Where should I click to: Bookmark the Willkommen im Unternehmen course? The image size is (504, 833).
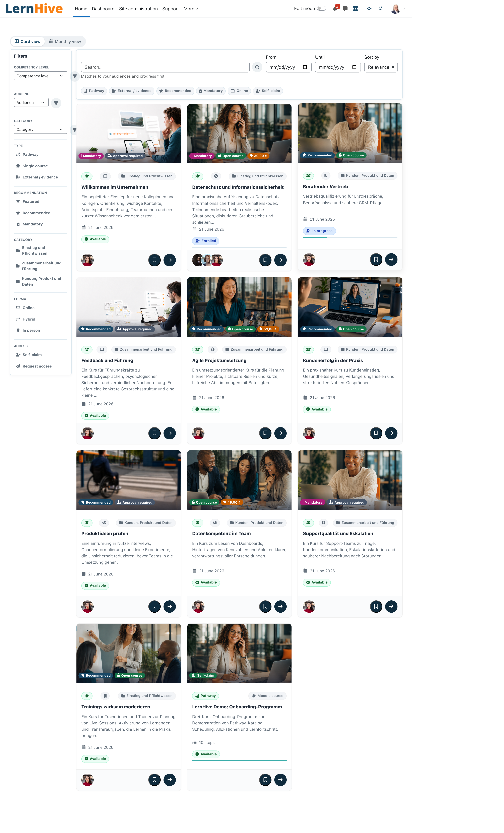[154, 260]
